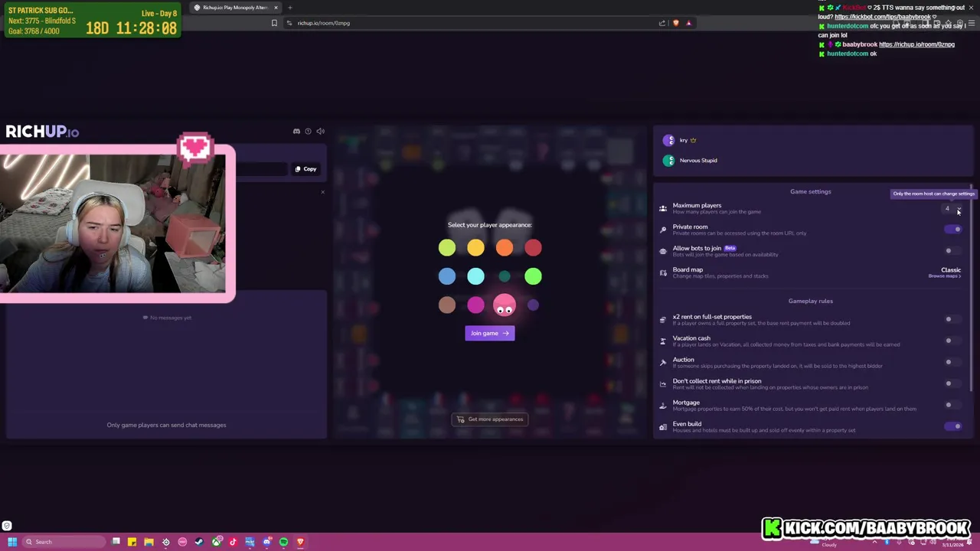Click the taskbar Search box
Image resolution: width=980 pixels, height=551 pixels.
click(x=64, y=542)
